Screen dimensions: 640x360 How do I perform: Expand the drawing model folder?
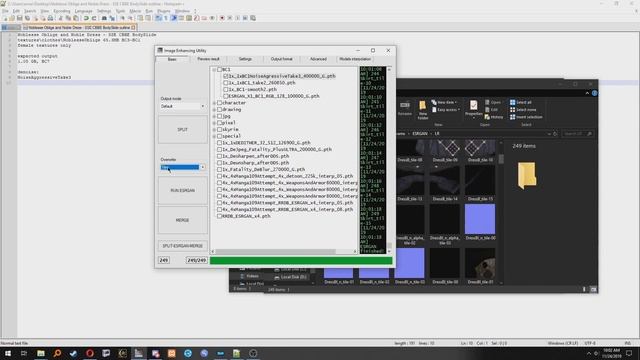214,109
